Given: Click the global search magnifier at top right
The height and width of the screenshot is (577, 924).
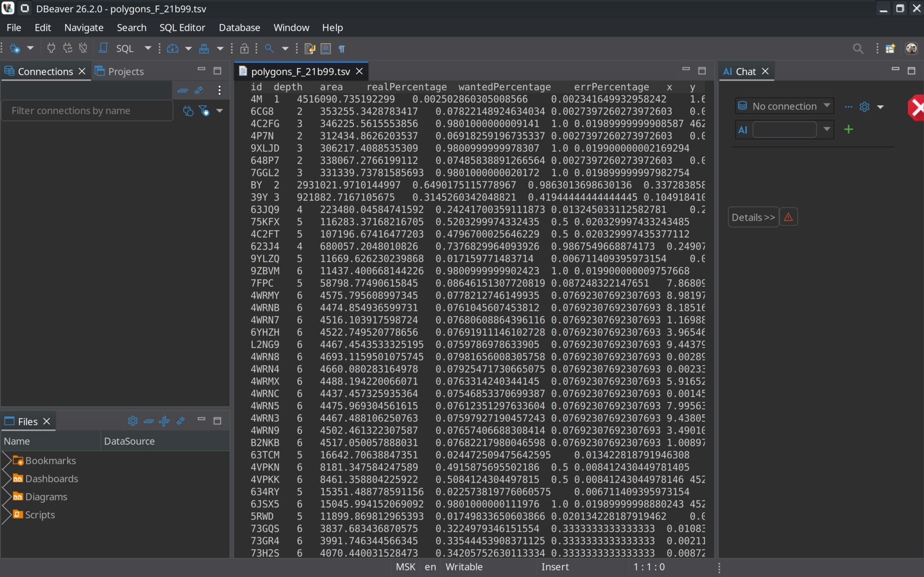Looking at the screenshot, I should (x=858, y=49).
